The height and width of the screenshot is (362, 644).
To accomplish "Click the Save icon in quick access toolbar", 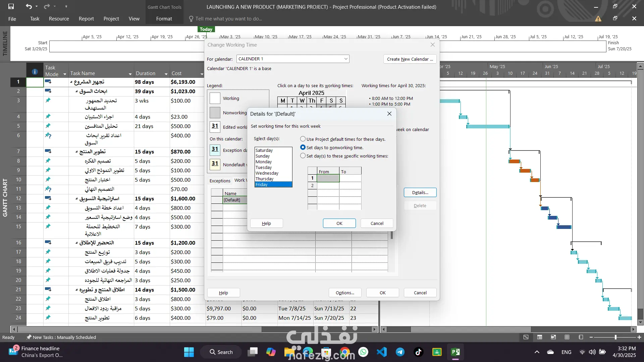I will [11, 6].
